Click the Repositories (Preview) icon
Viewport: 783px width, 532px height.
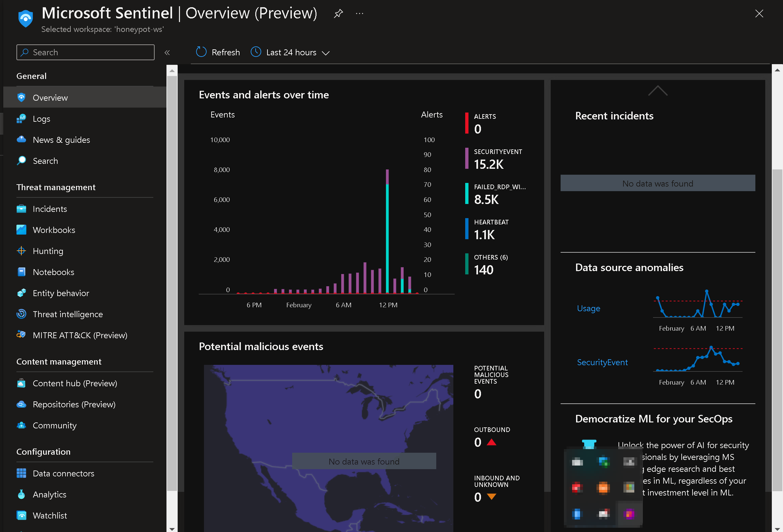click(21, 404)
